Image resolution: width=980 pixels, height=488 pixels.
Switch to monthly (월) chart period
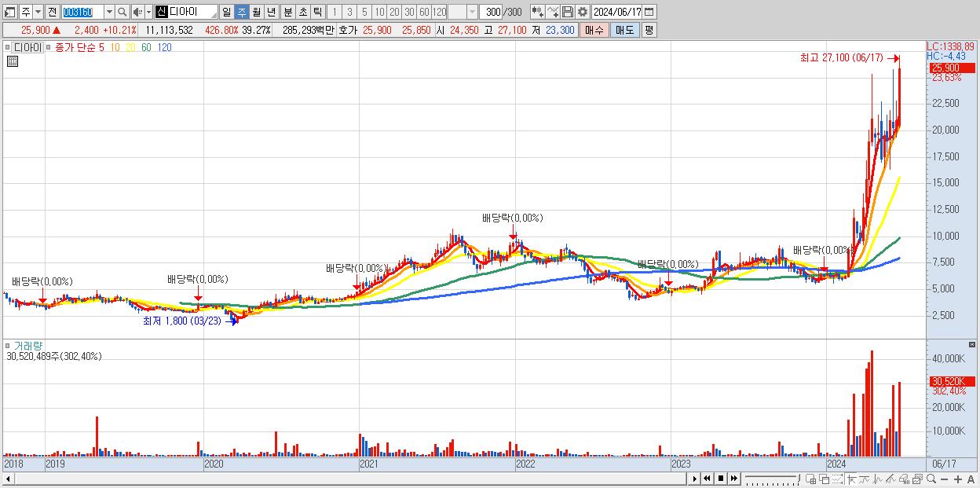(x=256, y=12)
